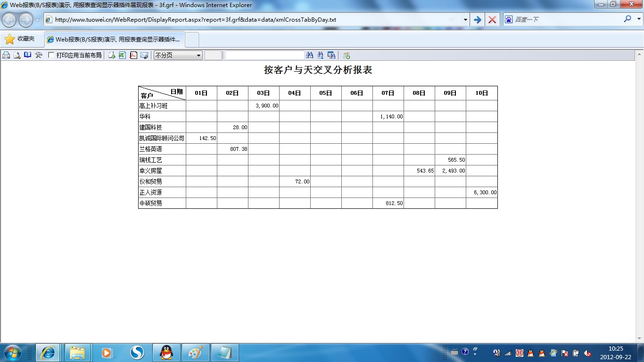Click the find text binoculars icon
Image resolution: width=644 pixels, height=362 pixels.
pyautogui.click(x=310, y=55)
